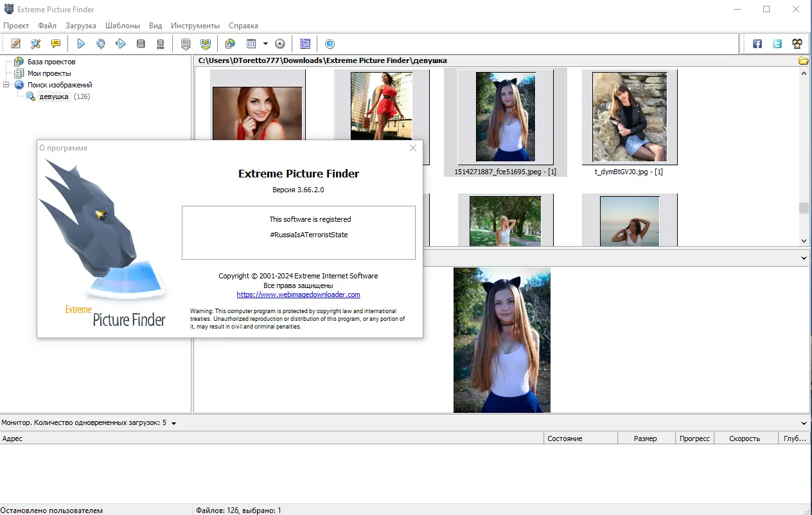Click the Facebook icon
This screenshot has height=515, width=812.
click(x=757, y=44)
